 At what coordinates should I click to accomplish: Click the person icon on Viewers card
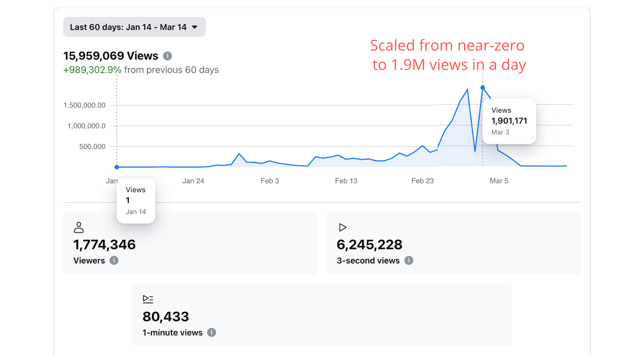coord(79,227)
